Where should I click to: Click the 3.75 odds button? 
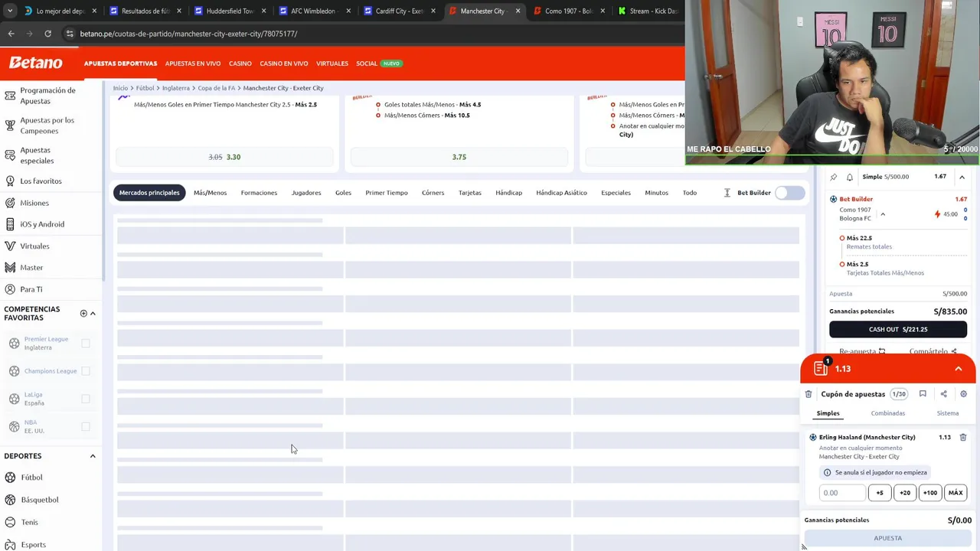[x=459, y=157]
